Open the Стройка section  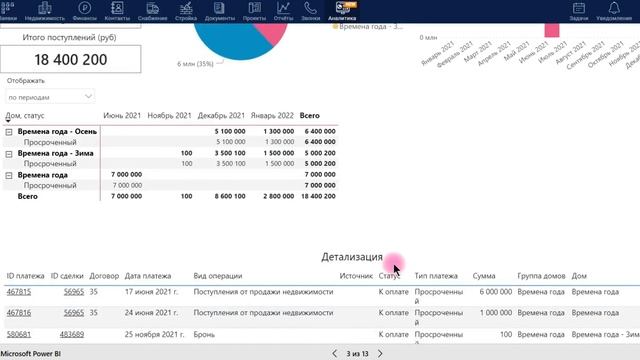(x=186, y=11)
